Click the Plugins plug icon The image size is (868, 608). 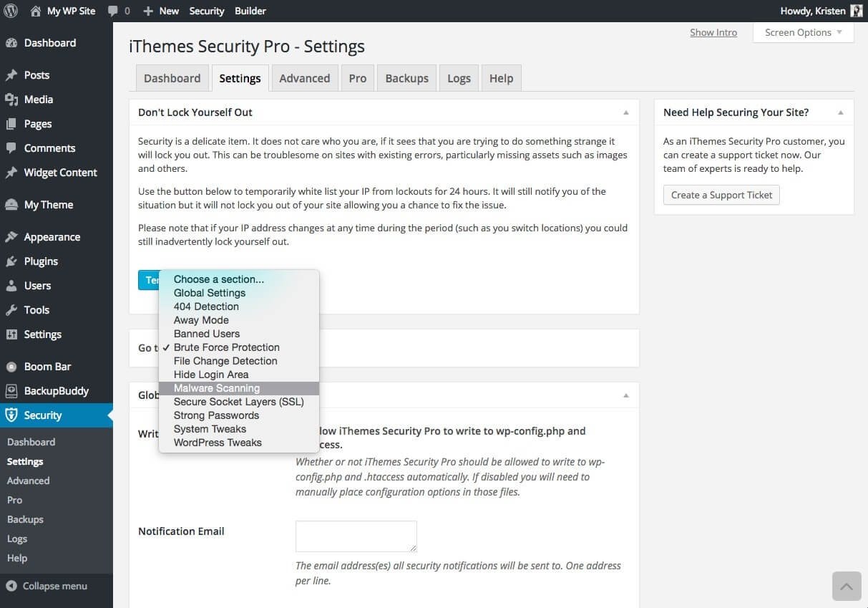click(x=11, y=261)
